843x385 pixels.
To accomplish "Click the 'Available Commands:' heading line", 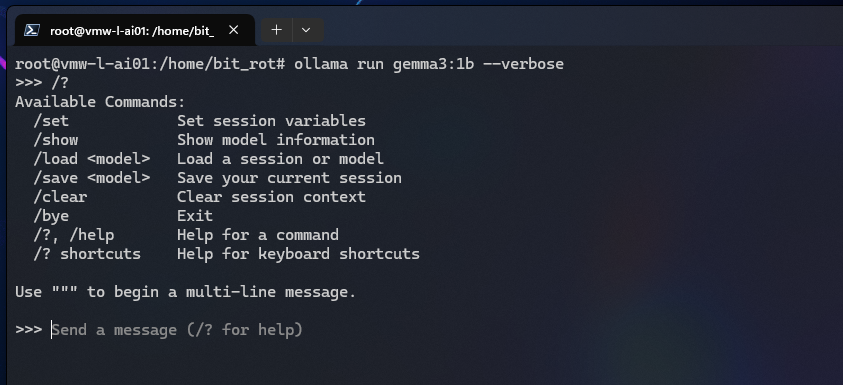I will coord(100,102).
